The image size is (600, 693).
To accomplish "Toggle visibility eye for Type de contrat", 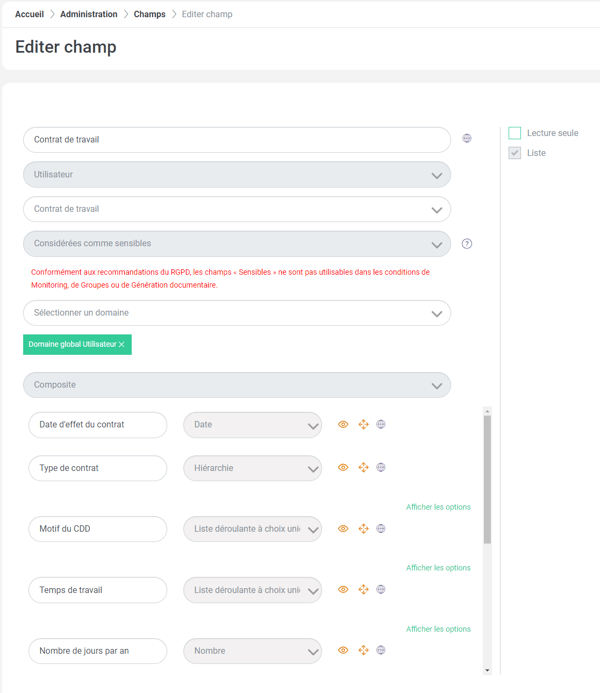I will (343, 467).
